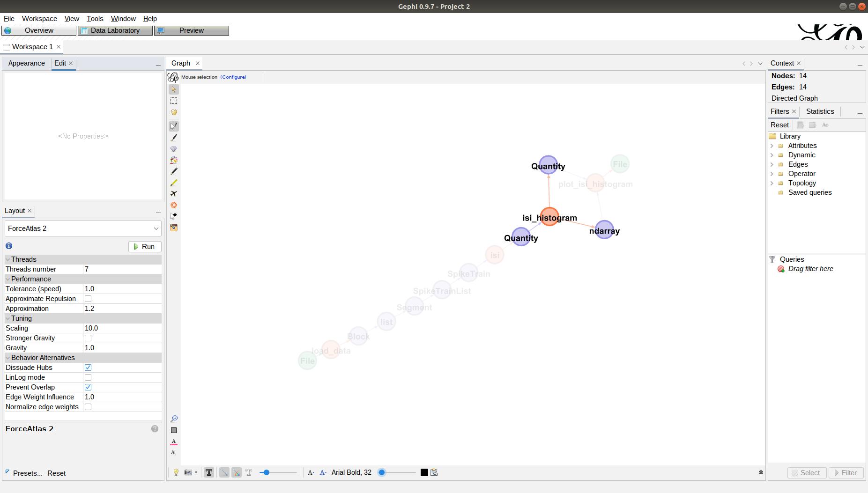Open label color mode blue A dropdown
The height and width of the screenshot is (493, 868).
323,472
